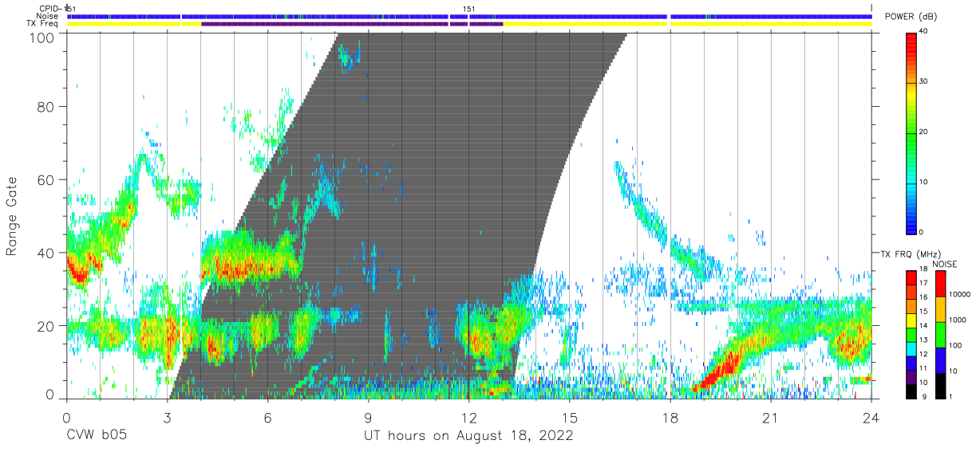Click the x-axis hour tick 24
Image resolution: width=980 pixels, height=452 pixels.
click(871, 419)
